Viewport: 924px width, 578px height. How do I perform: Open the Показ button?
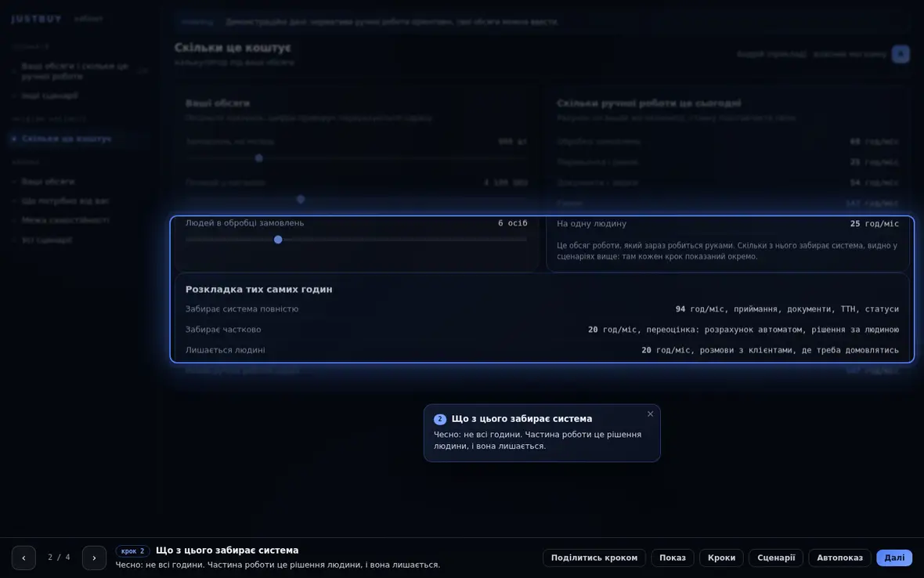(673, 558)
